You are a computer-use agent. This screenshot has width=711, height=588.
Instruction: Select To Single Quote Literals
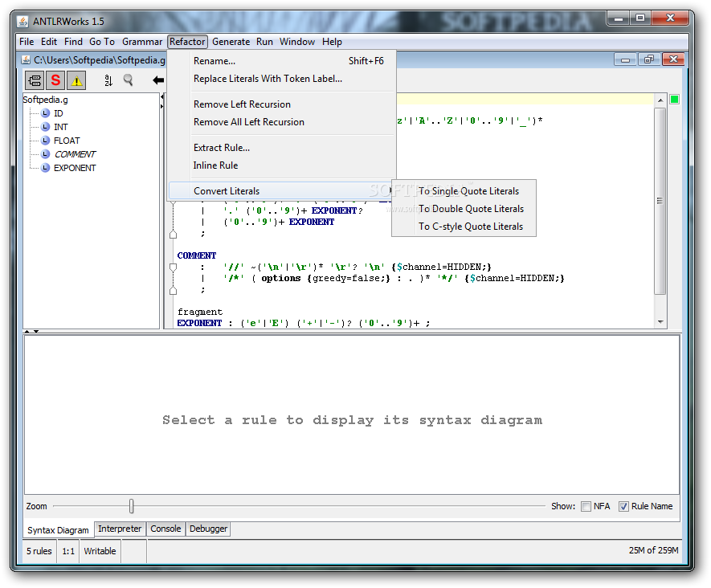(x=464, y=191)
